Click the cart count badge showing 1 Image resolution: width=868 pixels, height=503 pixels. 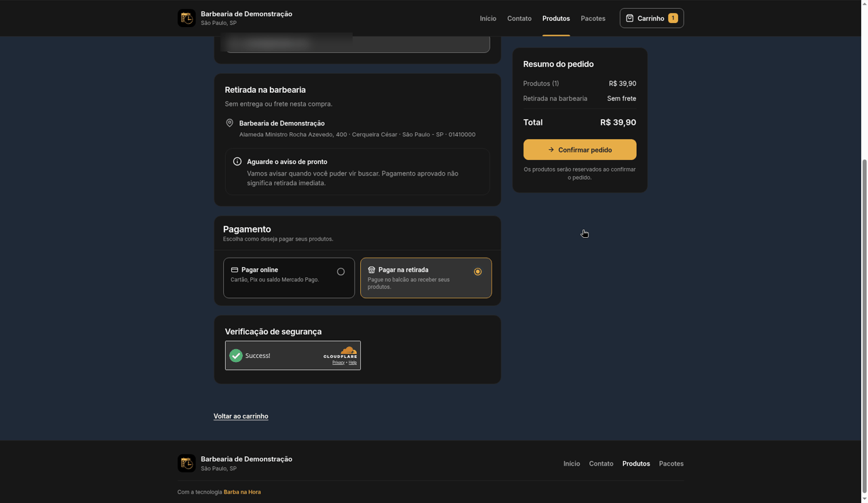point(673,18)
